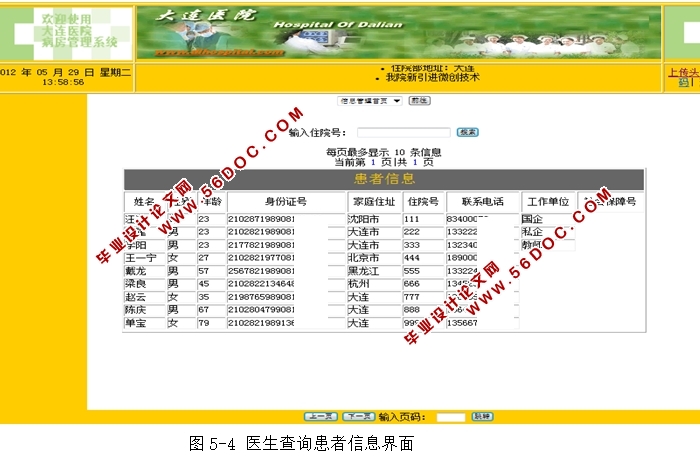Image resolution: width=700 pixels, height=468 pixels.
Task: Focus the 输入页码 page number field
Action: tap(450, 417)
